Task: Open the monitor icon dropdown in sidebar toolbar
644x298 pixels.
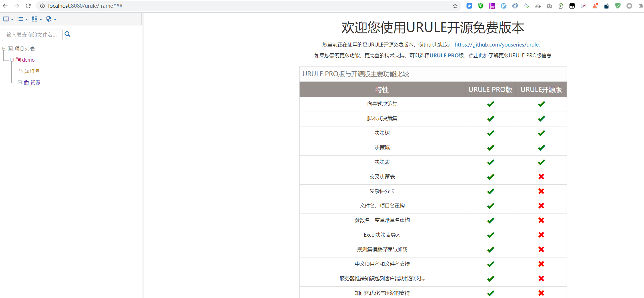Action: coord(8,19)
